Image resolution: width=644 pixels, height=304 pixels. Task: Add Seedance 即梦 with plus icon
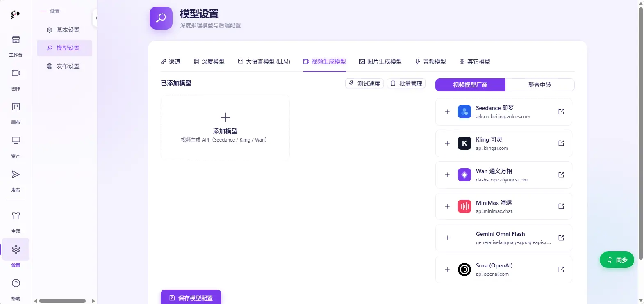(x=447, y=112)
